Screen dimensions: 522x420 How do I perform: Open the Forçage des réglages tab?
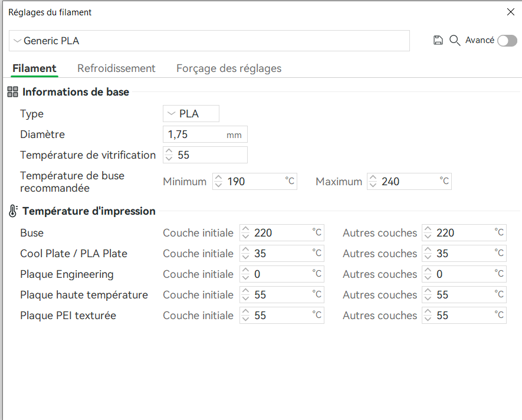click(x=229, y=68)
